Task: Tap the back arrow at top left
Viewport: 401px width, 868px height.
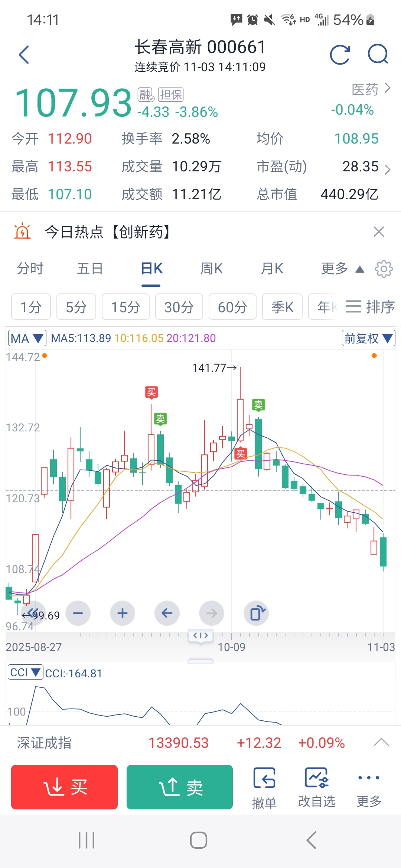Action: click(24, 55)
